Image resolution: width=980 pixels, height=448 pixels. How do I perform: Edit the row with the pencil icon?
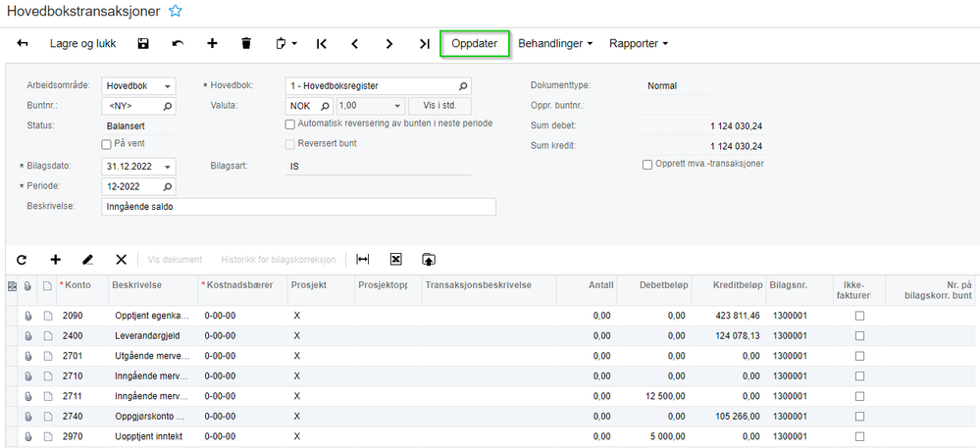(x=88, y=260)
